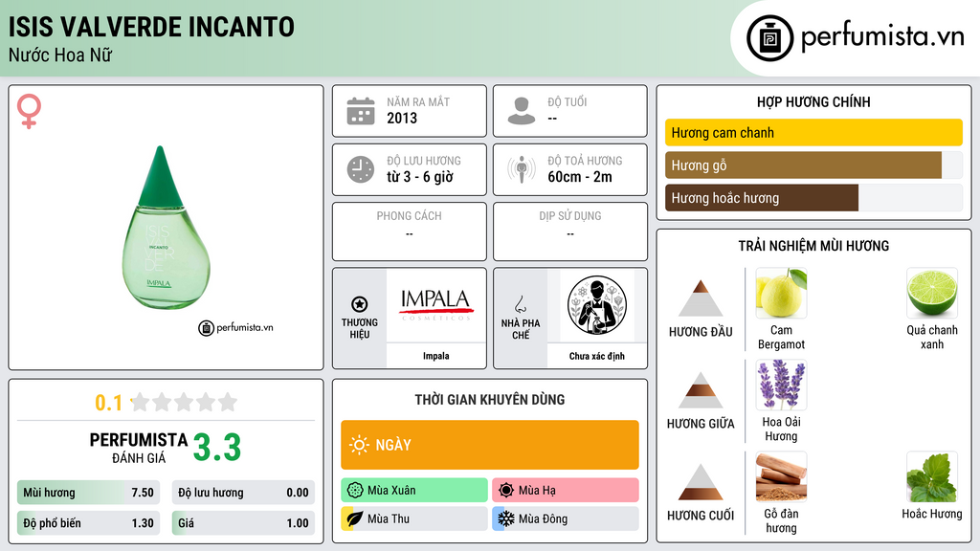This screenshot has height=551, width=980.
Task: Click the Hương giữa pyramid icon
Action: click(x=701, y=390)
